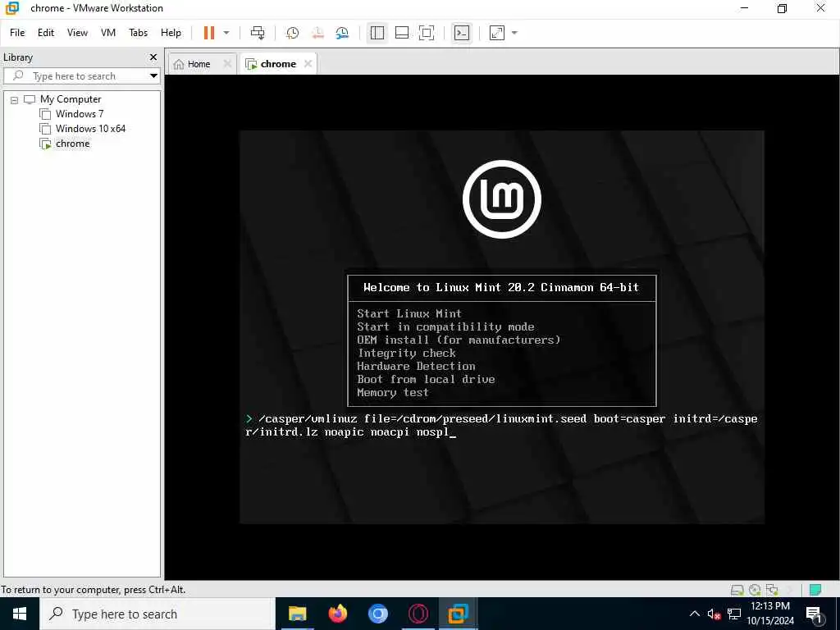The height and width of the screenshot is (630, 840).
Task: Close the Library panel
Action: (153, 57)
